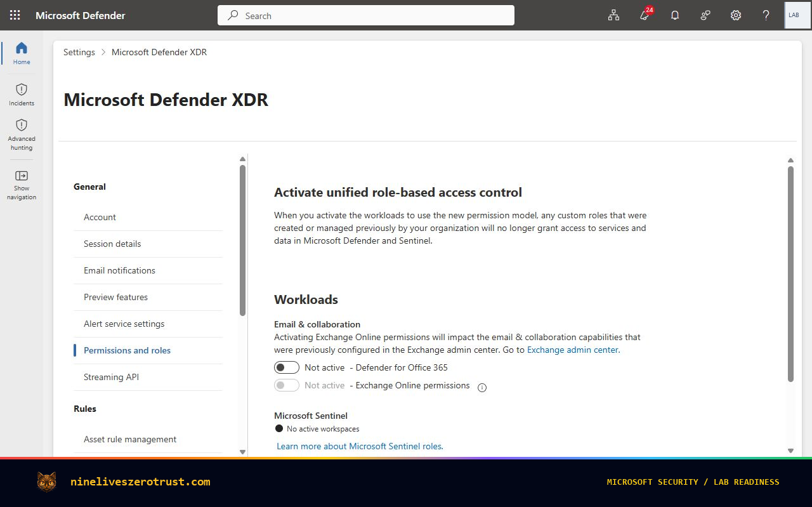Open the community people icon
Viewport: 812px width, 507px height.
click(x=705, y=15)
